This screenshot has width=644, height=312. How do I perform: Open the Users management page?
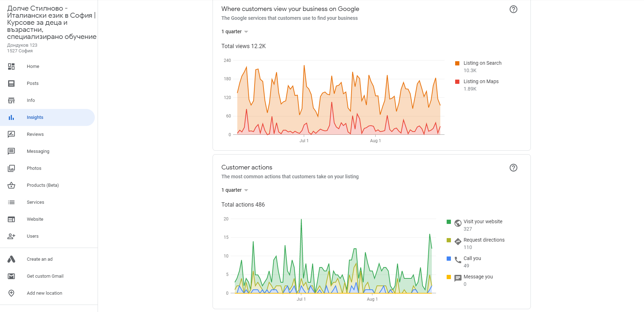click(33, 236)
